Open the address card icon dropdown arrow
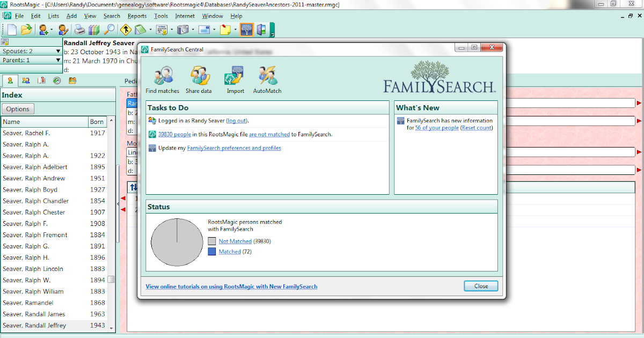The height and width of the screenshot is (338, 644). [214, 30]
